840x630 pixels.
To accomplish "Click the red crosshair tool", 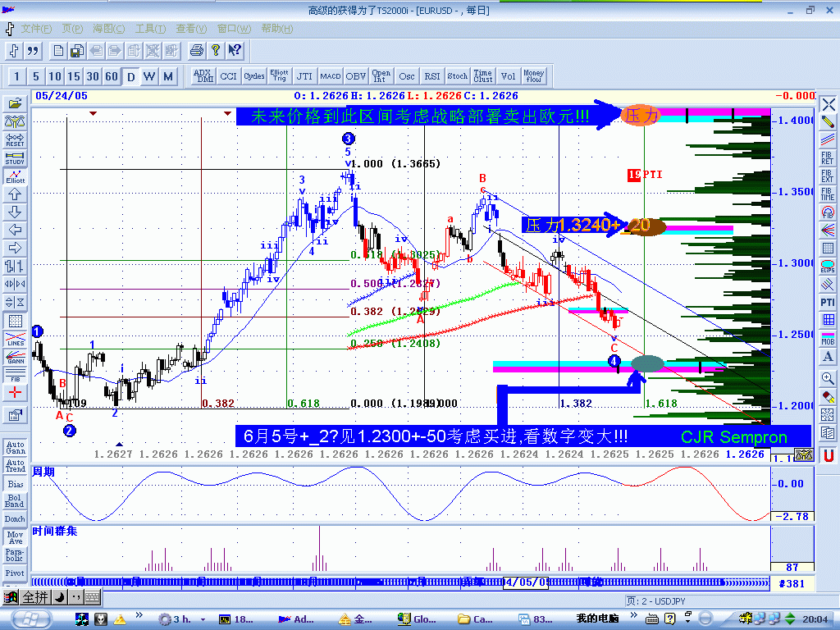I will [x=15, y=393].
